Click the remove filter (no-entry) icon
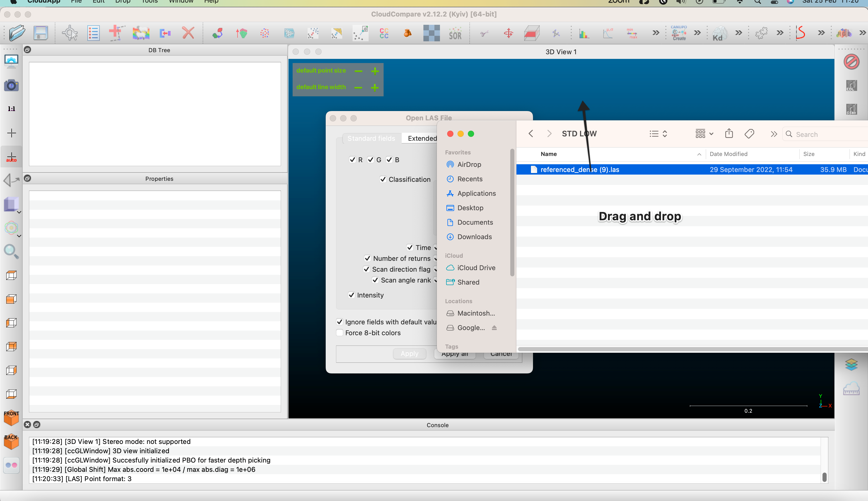868x501 pixels. pyautogui.click(x=851, y=62)
